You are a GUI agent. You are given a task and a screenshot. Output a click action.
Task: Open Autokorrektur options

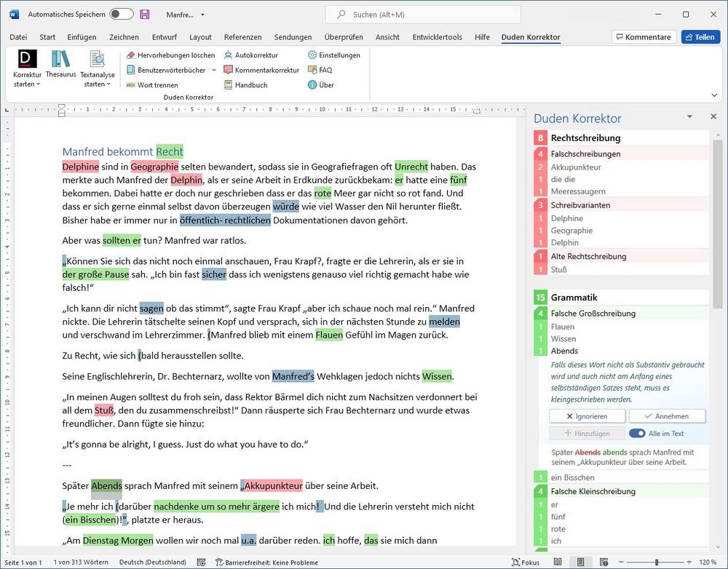pos(251,55)
